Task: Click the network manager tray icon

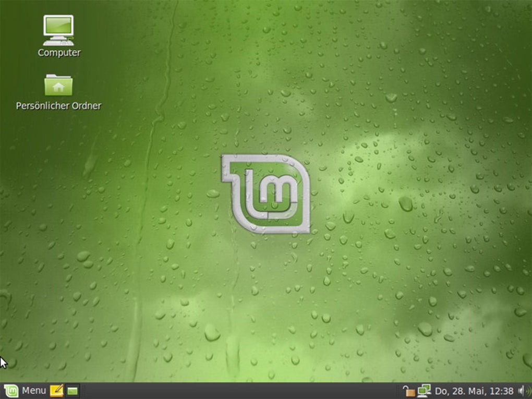Action: point(424,391)
